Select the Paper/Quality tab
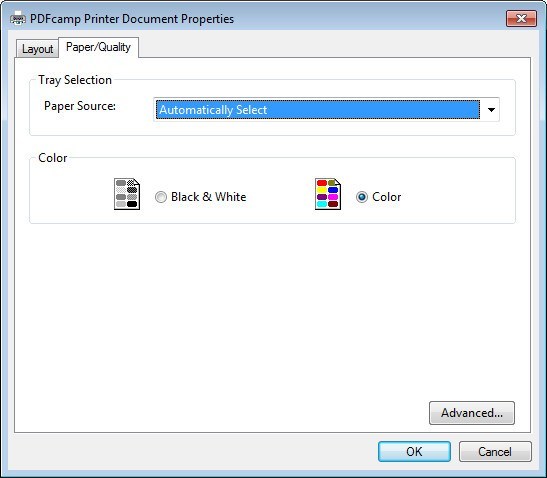This screenshot has width=547, height=478. [98, 47]
